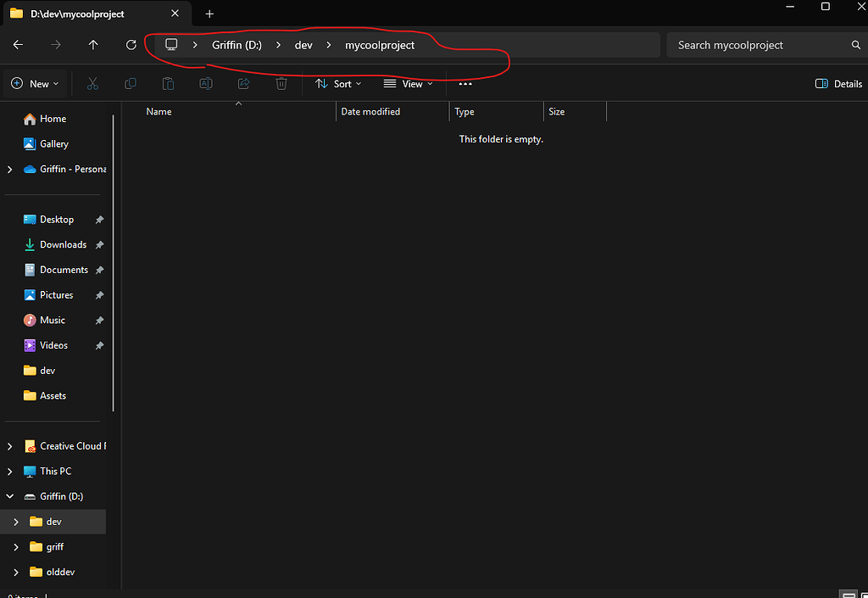868x598 pixels.
Task: Click the Rename icon on the toolbar
Action: 205,83
